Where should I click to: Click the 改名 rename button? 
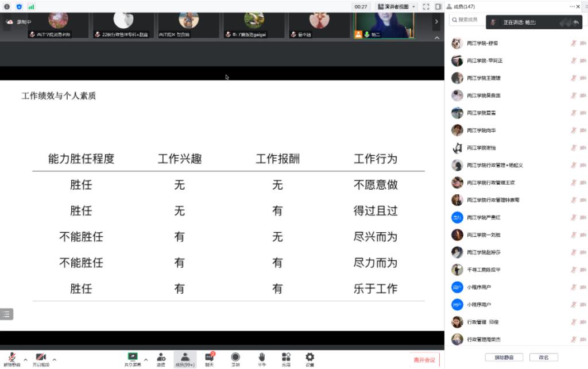[543, 357]
